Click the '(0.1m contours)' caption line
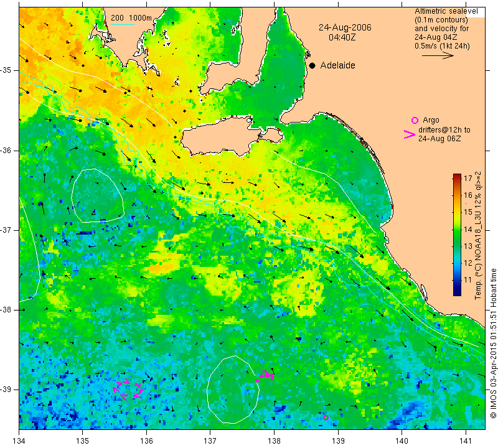498x448 pixels. pos(441,20)
